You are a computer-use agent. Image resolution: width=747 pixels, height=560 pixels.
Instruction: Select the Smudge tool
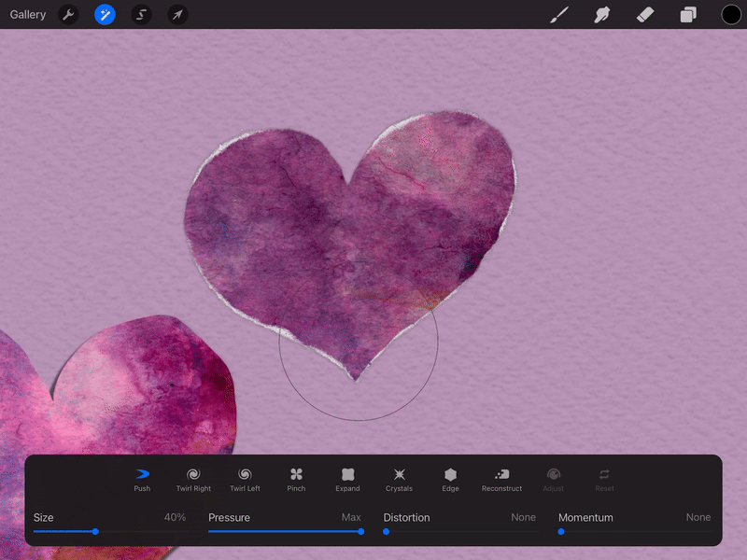[x=602, y=15]
